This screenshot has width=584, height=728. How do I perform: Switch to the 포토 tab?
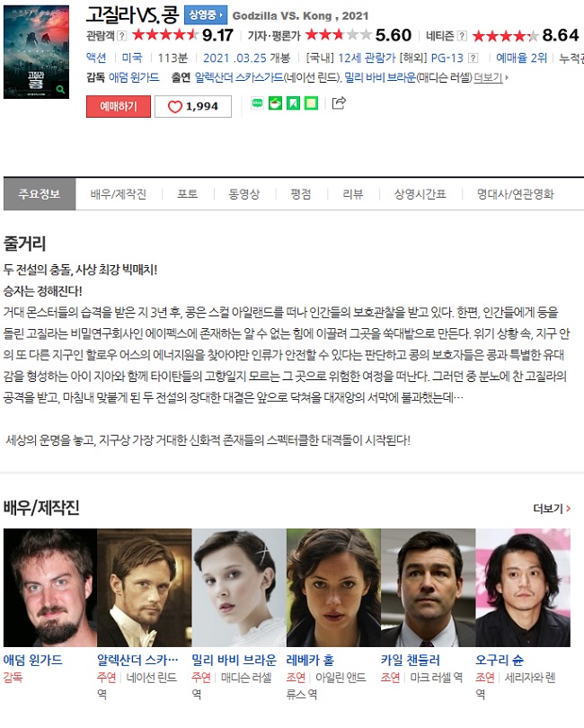[188, 194]
